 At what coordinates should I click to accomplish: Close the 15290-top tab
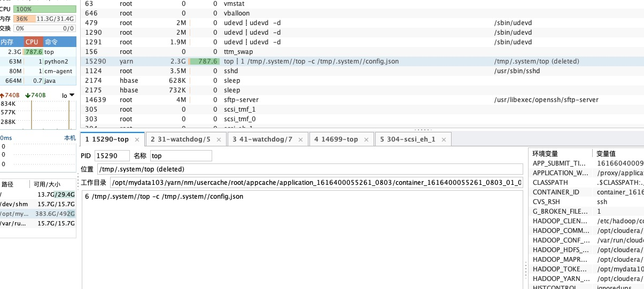point(137,139)
